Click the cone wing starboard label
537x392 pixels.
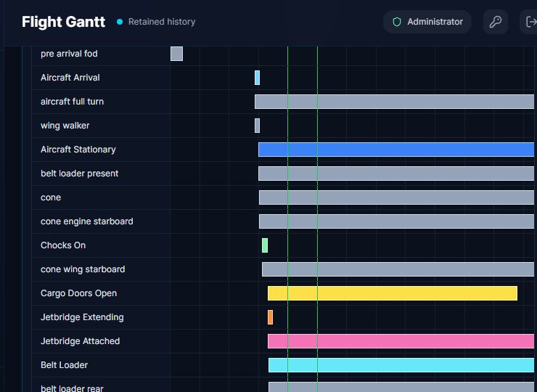tap(83, 269)
